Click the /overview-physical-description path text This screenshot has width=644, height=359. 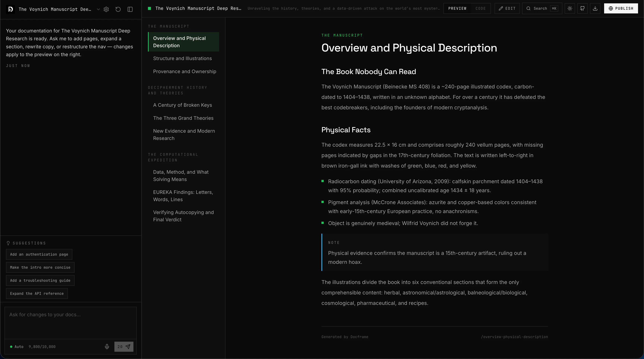click(514, 337)
